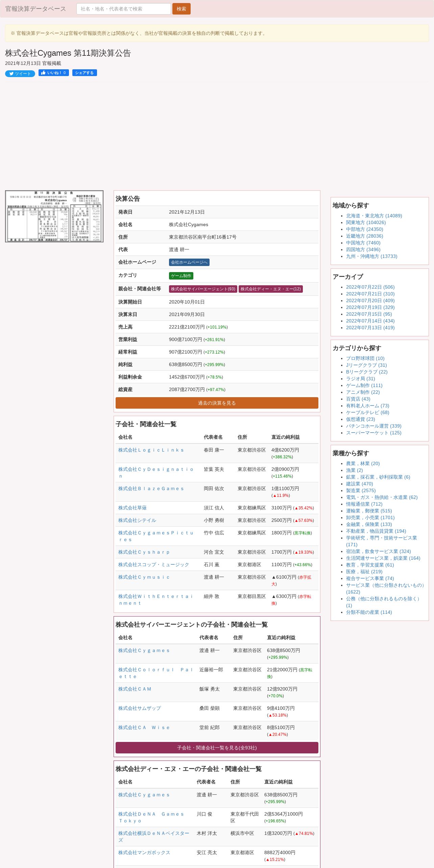This screenshot has width=434, height=868.
Task: Open subsidiary 株式会社CyDesignation link
Action: coord(156,473)
